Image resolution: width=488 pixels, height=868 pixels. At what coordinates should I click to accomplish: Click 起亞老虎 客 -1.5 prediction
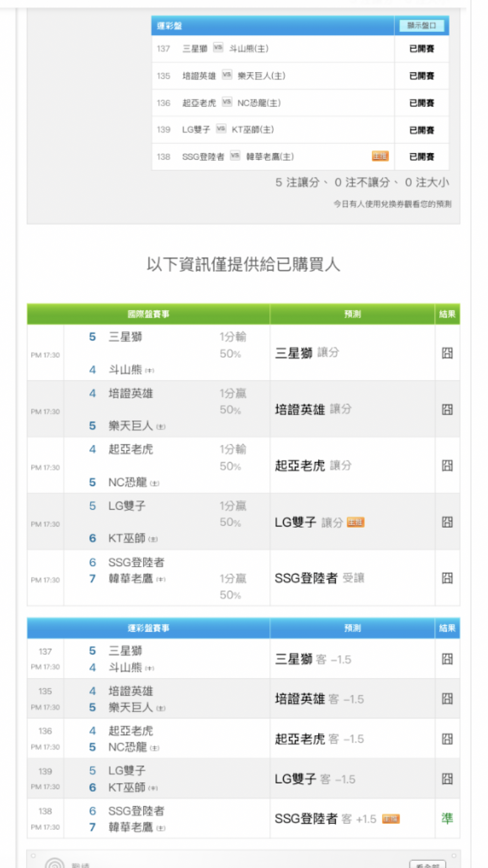(319, 739)
